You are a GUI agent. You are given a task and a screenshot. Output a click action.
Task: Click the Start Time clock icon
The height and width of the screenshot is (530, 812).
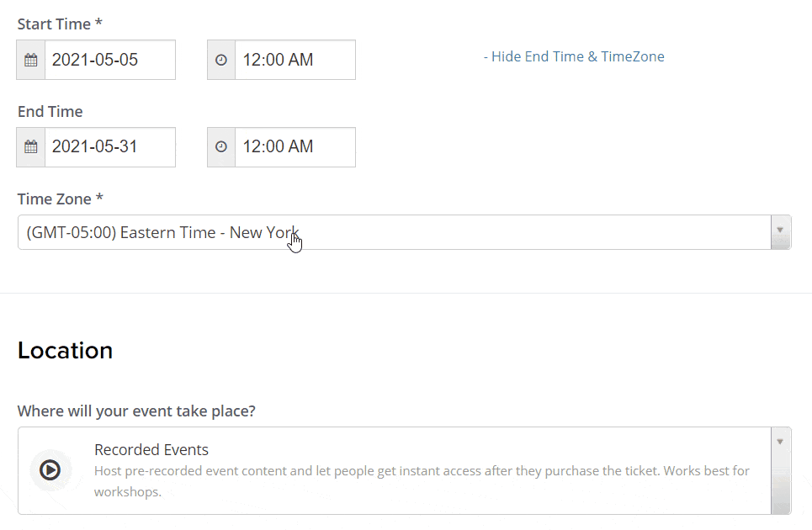[221, 61]
